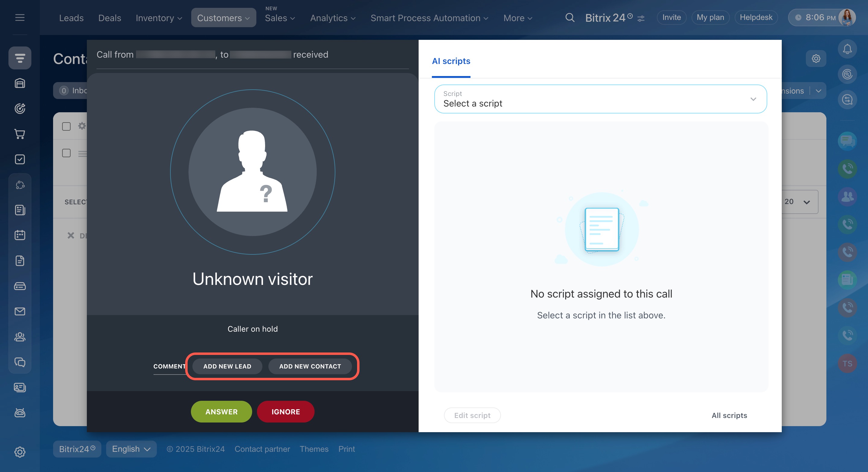Open the mail envelope sidebar icon
The width and height of the screenshot is (868, 472).
click(20, 311)
